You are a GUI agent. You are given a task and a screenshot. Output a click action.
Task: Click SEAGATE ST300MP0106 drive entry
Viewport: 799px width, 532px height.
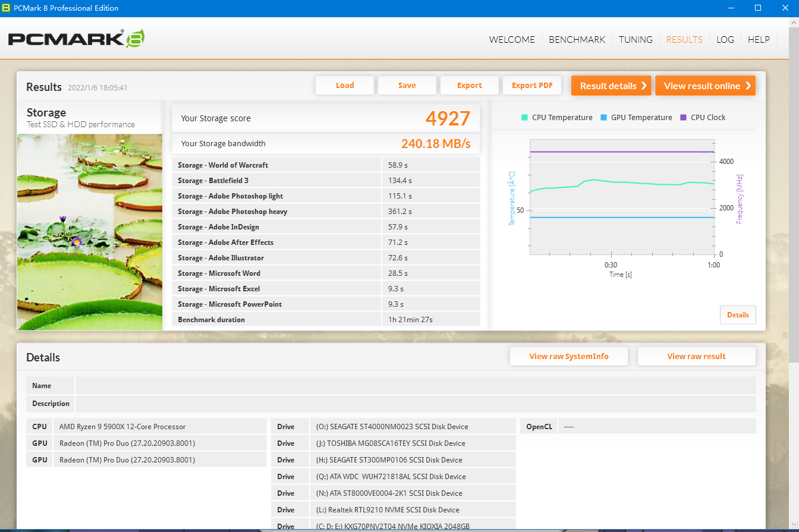coord(413,459)
